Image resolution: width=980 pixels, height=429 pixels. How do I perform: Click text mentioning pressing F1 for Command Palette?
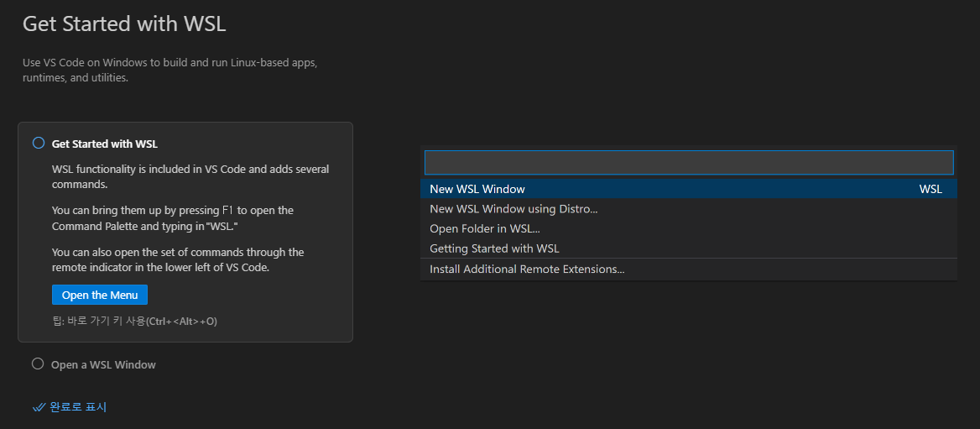click(173, 218)
